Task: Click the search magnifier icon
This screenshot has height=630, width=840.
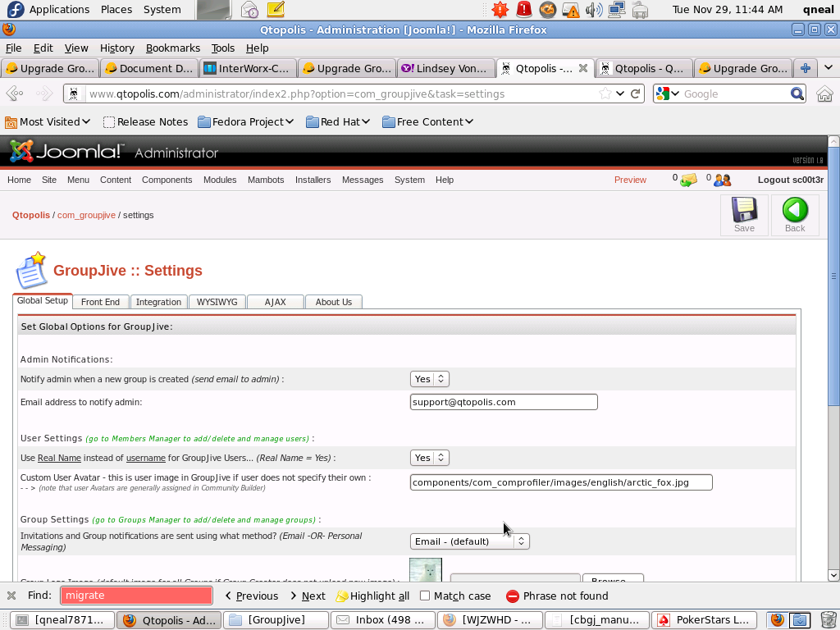Action: tap(797, 94)
